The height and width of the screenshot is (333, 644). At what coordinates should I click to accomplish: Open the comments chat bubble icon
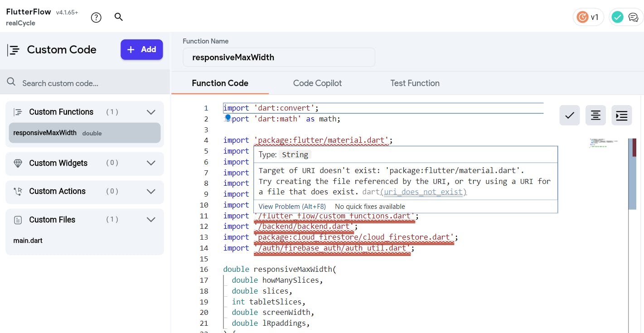pyautogui.click(x=633, y=17)
